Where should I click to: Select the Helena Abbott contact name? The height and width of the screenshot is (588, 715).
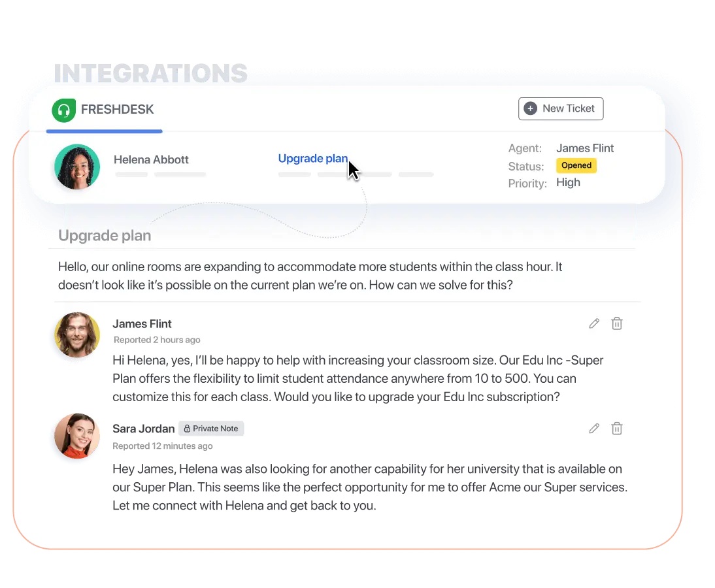151,159
